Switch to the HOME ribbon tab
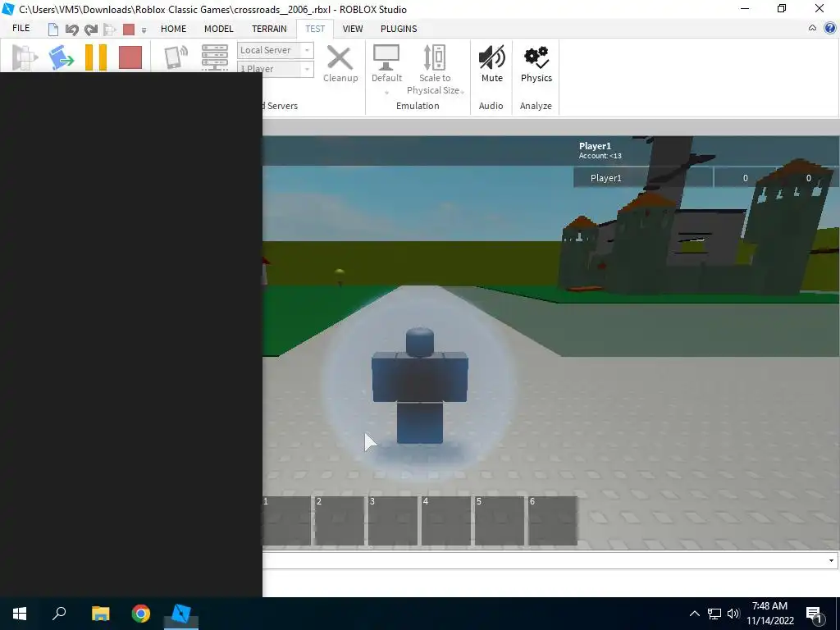 174,29
